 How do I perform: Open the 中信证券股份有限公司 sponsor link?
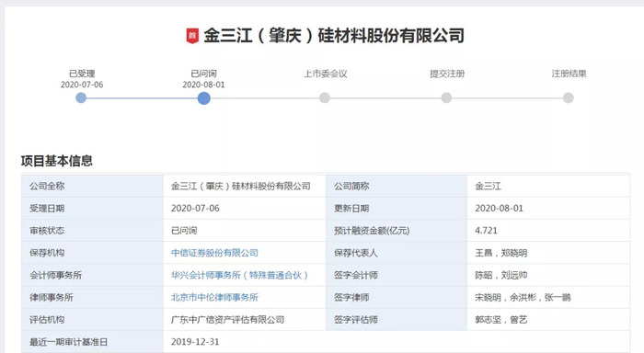214,253
